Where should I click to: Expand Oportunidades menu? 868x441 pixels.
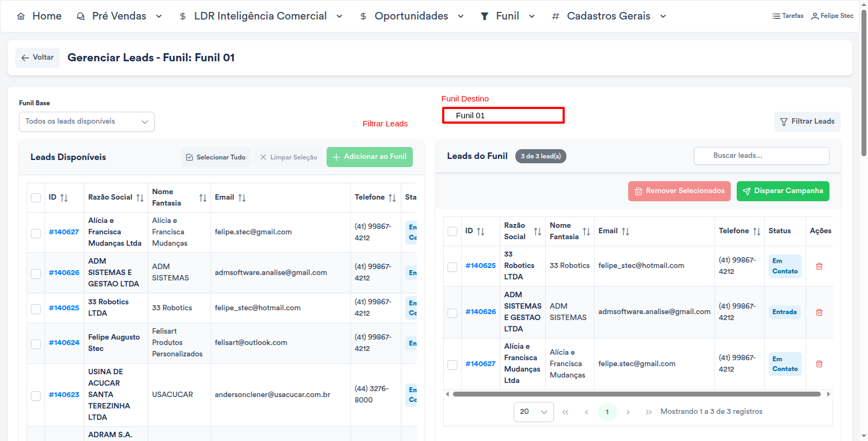(412, 16)
